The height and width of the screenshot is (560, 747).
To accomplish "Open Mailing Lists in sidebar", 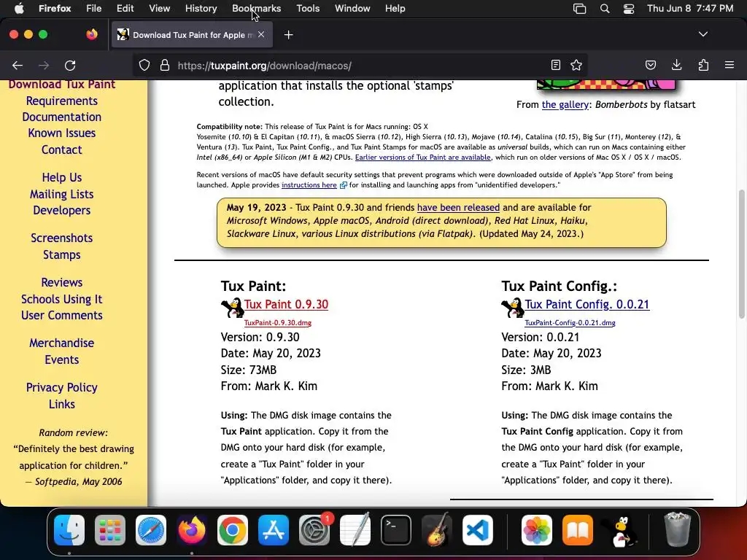I will [x=62, y=194].
